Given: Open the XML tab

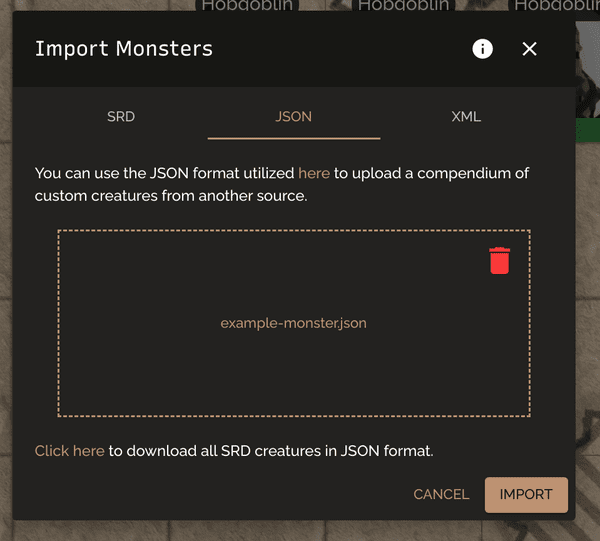Looking at the screenshot, I should coord(466,116).
